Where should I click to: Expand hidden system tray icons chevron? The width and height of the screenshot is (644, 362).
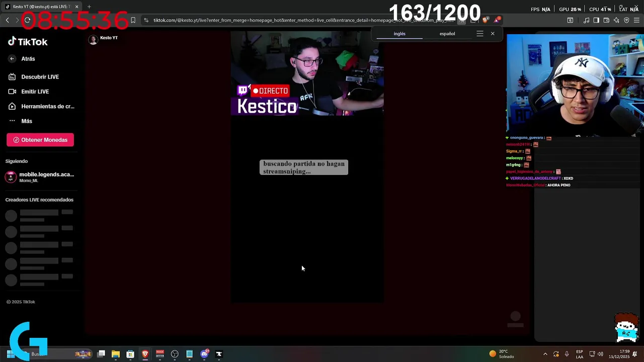pyautogui.click(x=545, y=354)
